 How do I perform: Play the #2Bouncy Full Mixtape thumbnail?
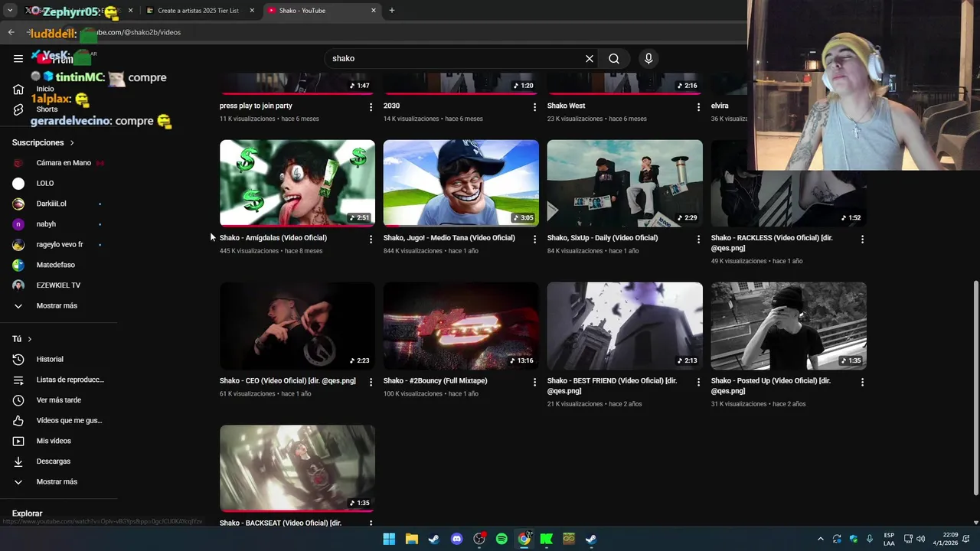[x=461, y=326]
